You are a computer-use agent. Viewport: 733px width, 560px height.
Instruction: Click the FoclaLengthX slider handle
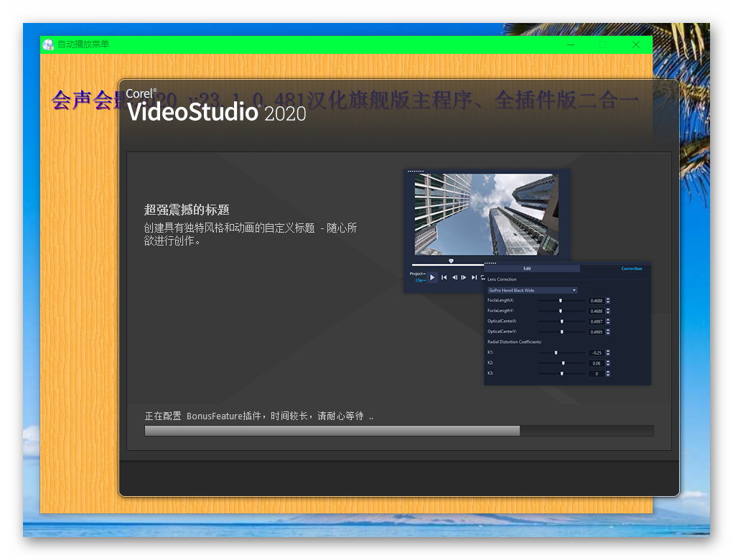[561, 301]
